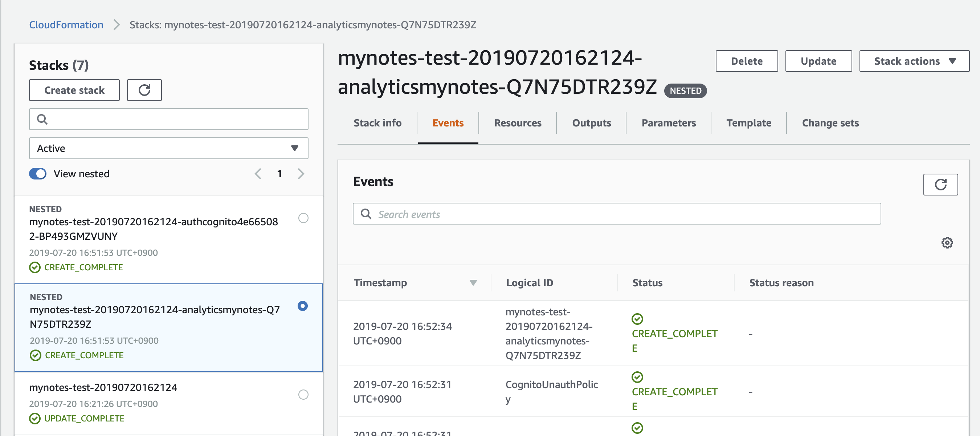Toggle the View nested switch
The width and height of the screenshot is (980, 436).
pyautogui.click(x=38, y=174)
